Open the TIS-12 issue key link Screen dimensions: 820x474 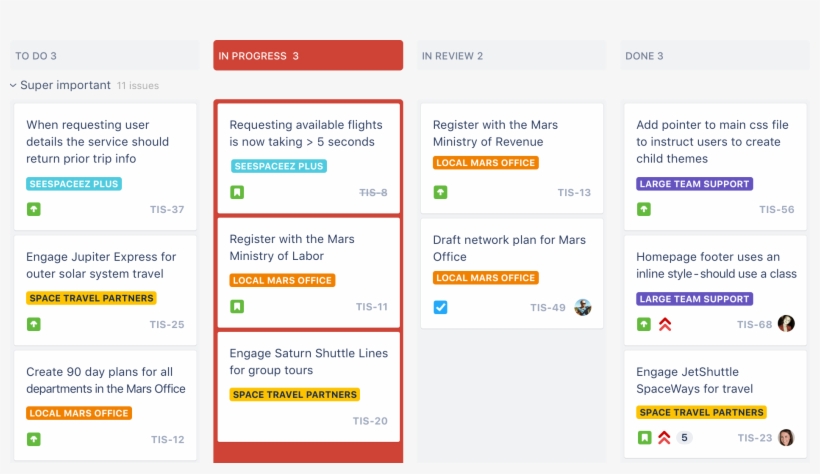tap(167, 439)
